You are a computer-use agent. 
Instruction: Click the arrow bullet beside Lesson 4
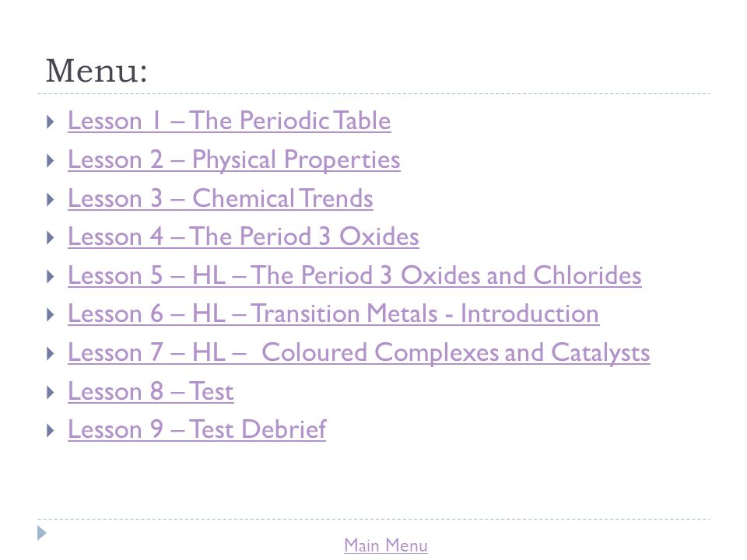tap(51, 238)
